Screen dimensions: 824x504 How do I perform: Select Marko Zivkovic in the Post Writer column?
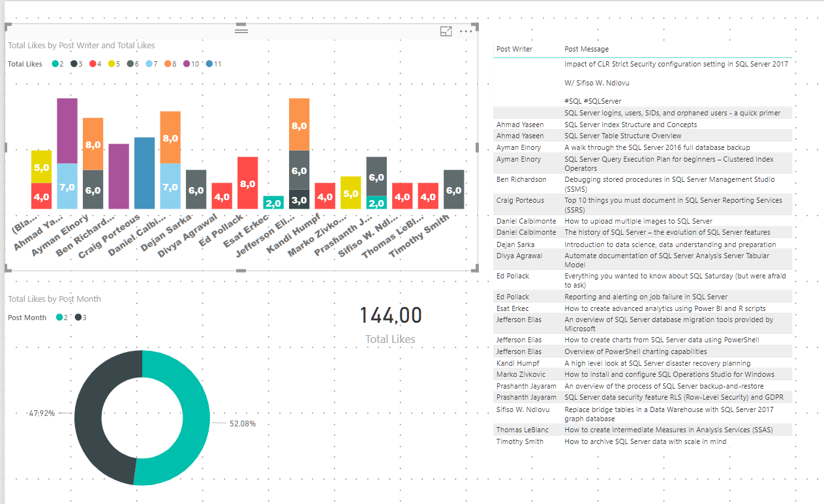click(x=521, y=374)
